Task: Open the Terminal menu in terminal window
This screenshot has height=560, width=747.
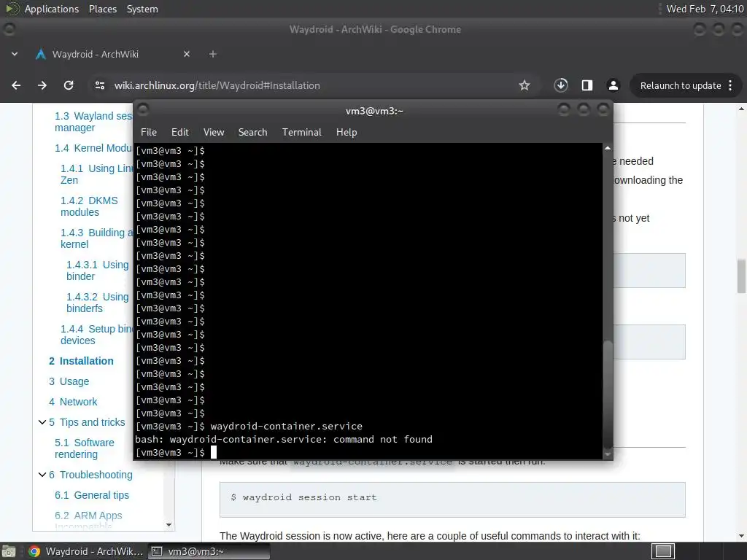Action: [x=301, y=133]
